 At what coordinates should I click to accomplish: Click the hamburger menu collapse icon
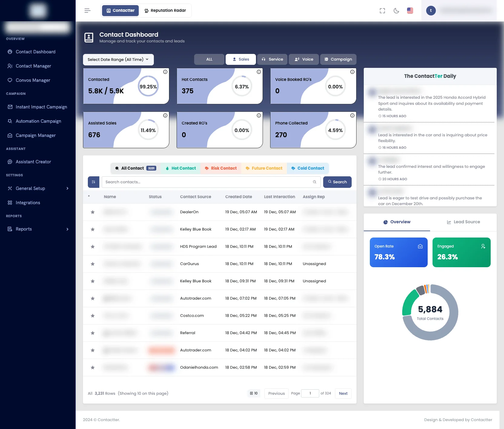point(88,11)
